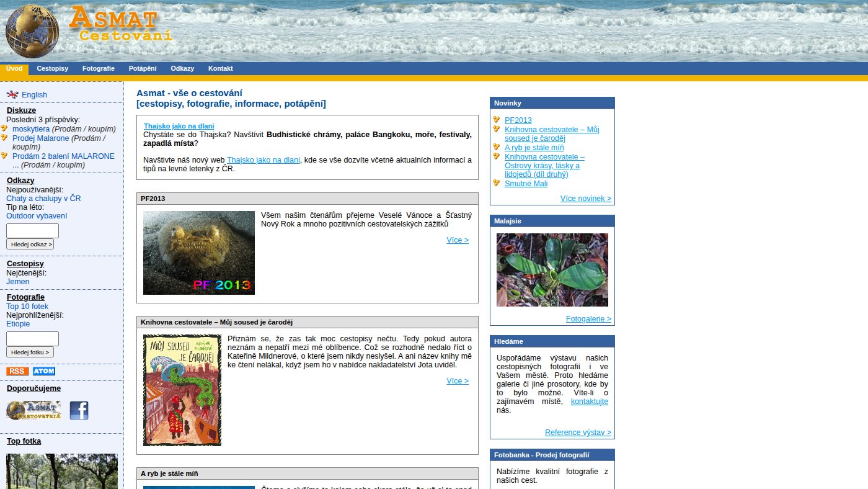The image size is (868, 489).
Task: Open the Fotografie menu item
Action: [99, 69]
